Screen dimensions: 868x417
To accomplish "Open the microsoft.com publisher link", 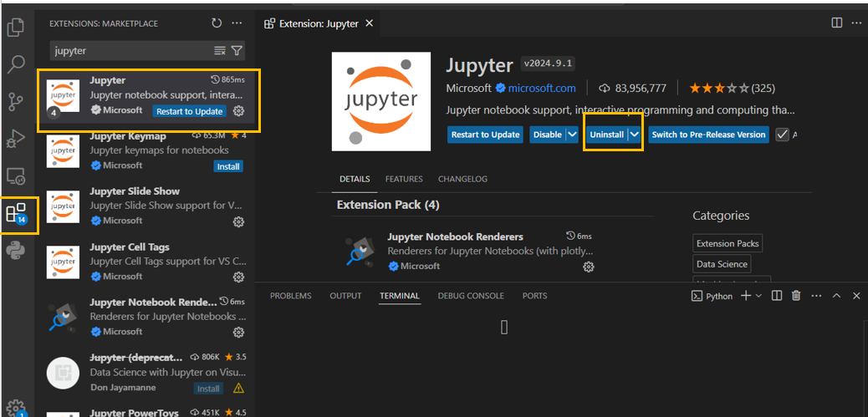I will tap(541, 88).
